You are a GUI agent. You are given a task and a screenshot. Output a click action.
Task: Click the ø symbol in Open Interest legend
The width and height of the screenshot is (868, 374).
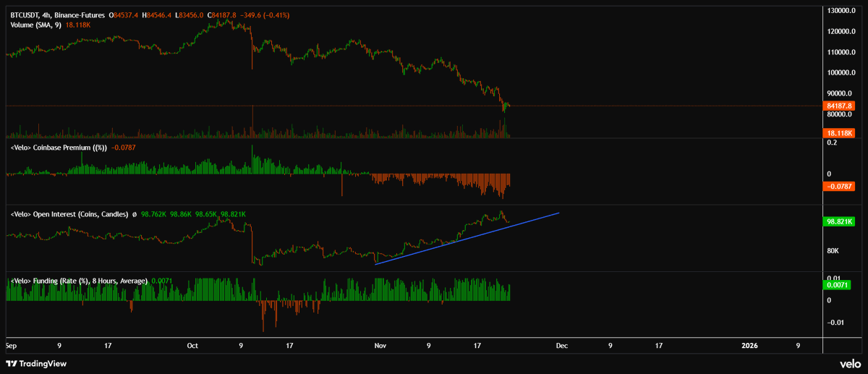click(x=135, y=215)
